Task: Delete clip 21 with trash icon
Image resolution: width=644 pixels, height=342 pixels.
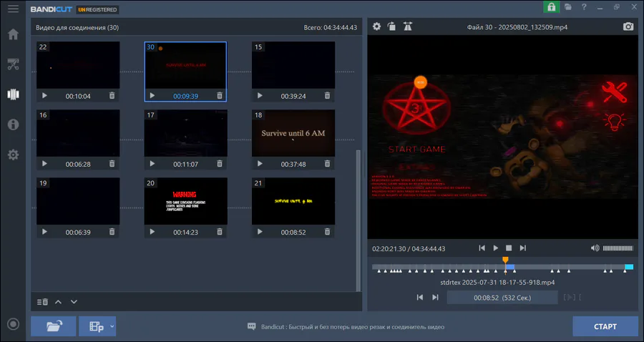Action: click(x=327, y=232)
